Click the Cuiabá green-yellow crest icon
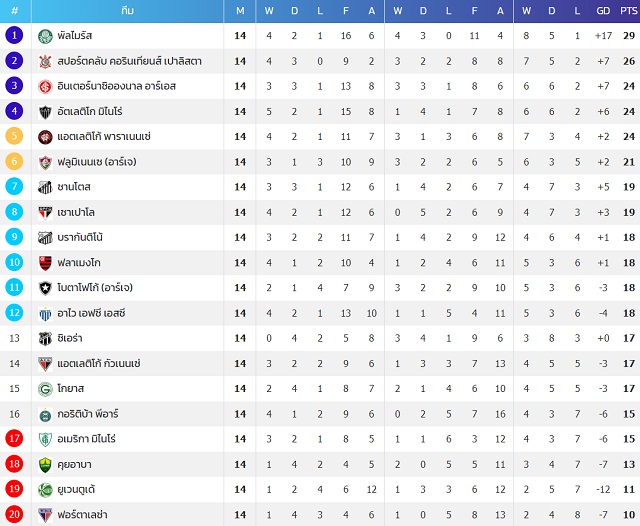Screen dimensions: 640x526 [45, 465]
